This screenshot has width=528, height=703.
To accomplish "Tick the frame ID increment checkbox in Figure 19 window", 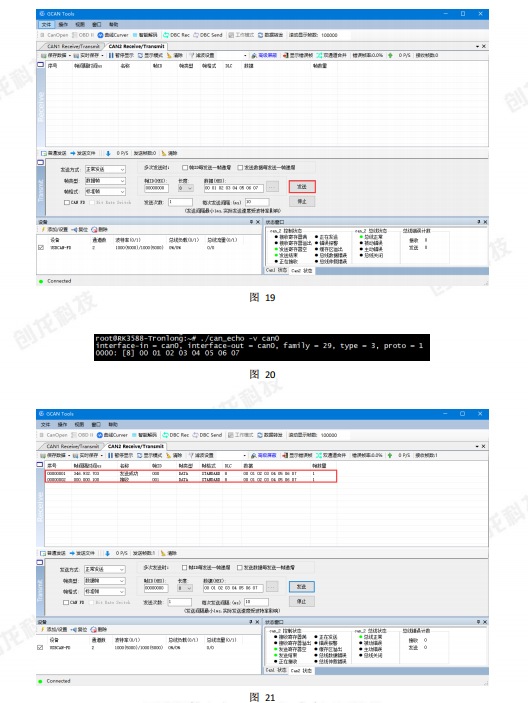I will tap(185, 168).
